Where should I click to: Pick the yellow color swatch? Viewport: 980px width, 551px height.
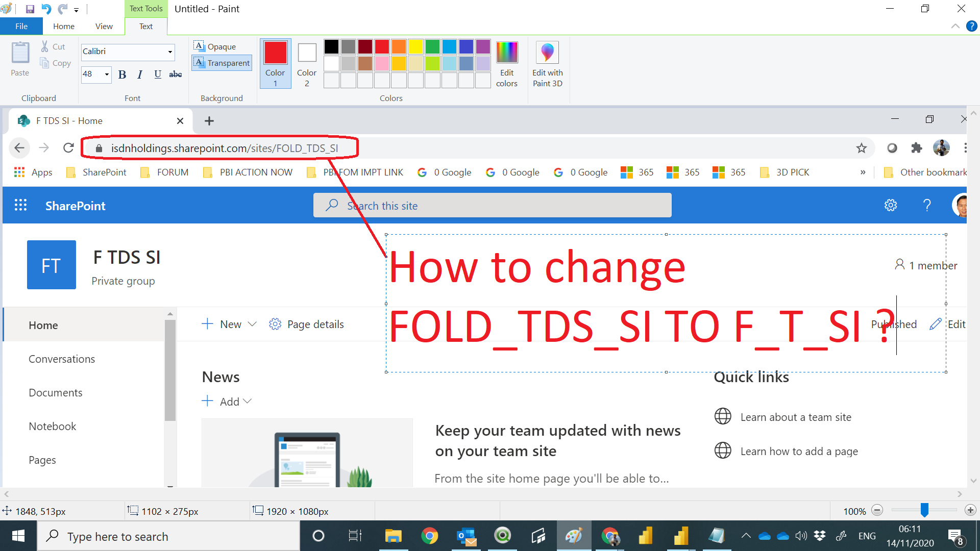415,46
